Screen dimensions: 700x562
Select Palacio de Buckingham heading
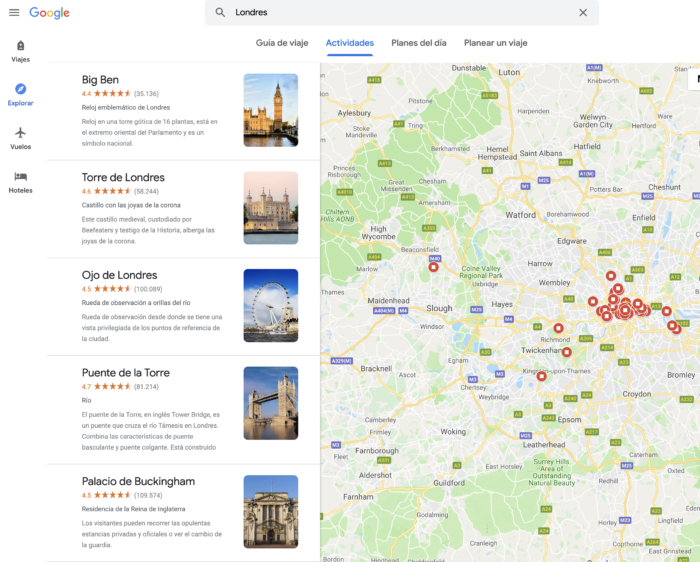tap(138, 481)
